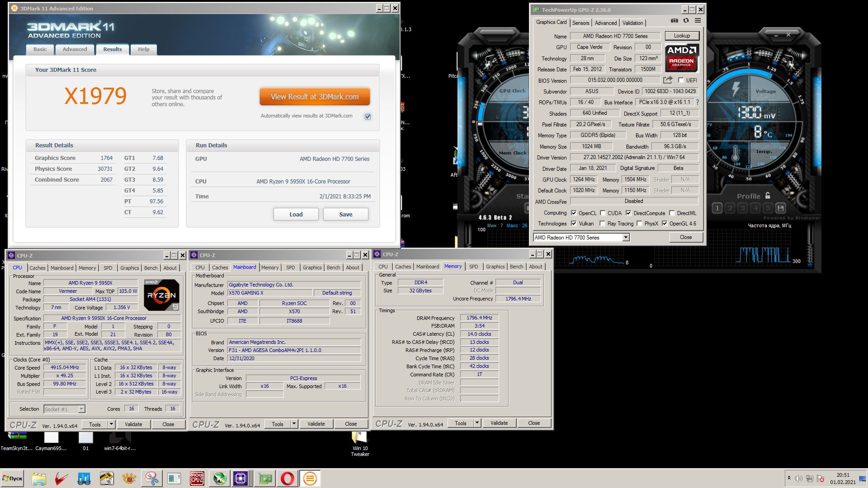This screenshot has width=868, height=488.
Task: Open Caches tab in CPU-Z CPU window
Action: (37, 268)
